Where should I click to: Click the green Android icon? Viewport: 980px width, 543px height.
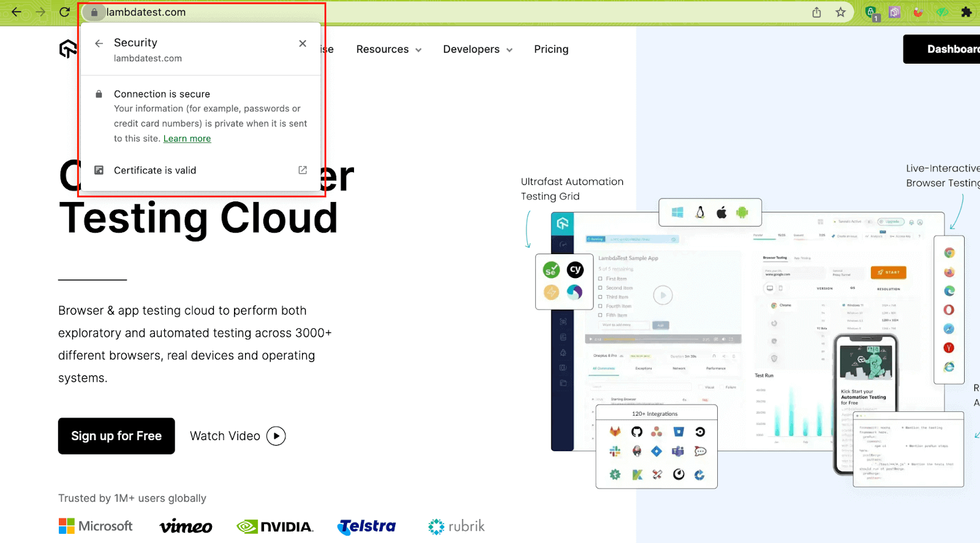(742, 212)
